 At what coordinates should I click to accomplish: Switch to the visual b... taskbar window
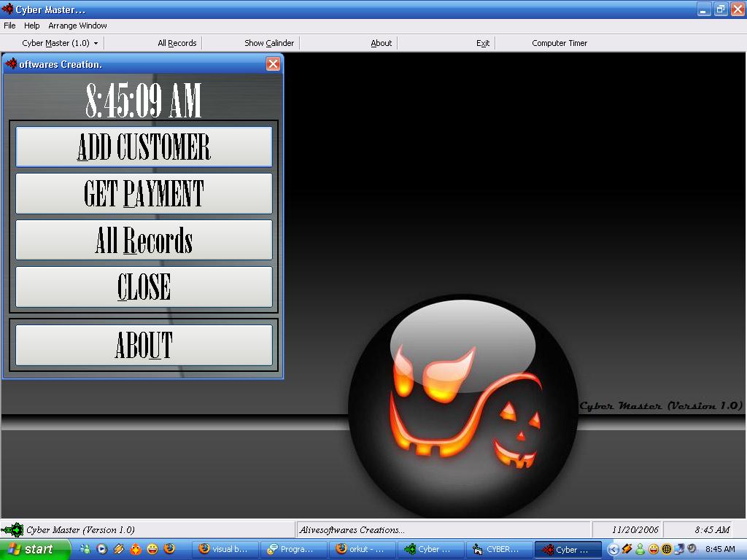(x=225, y=549)
